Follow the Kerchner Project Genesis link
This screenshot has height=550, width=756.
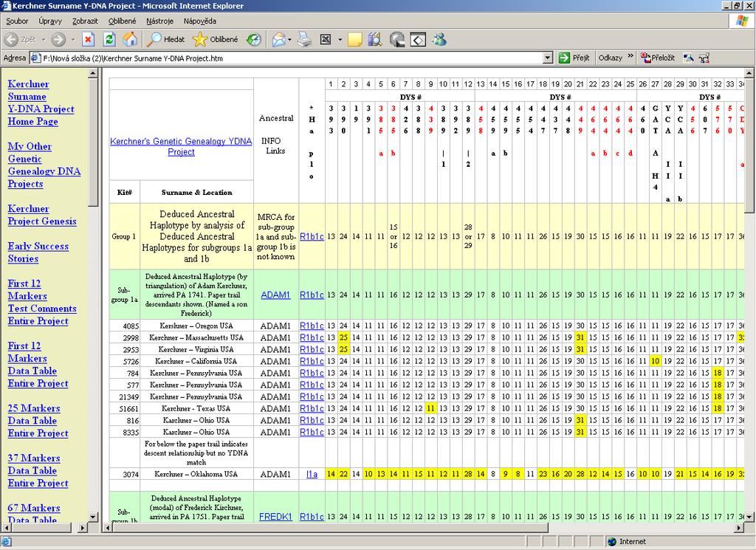pos(42,215)
